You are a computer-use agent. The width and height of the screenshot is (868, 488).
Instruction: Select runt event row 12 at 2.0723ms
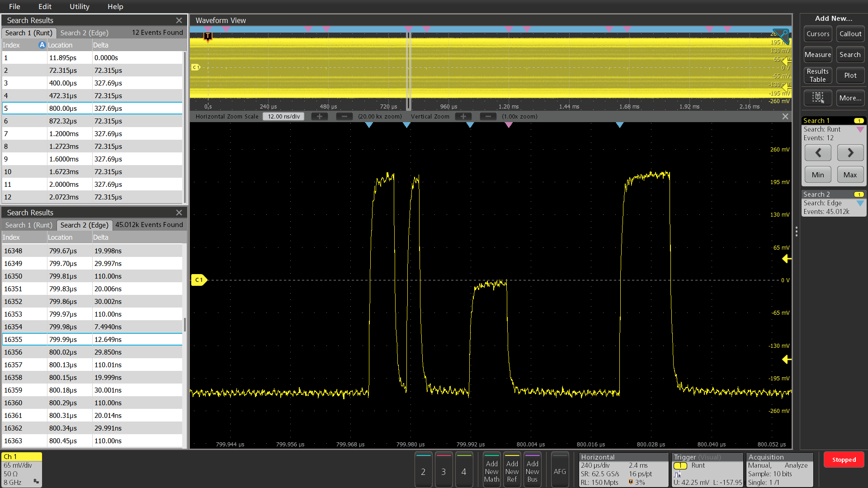93,197
